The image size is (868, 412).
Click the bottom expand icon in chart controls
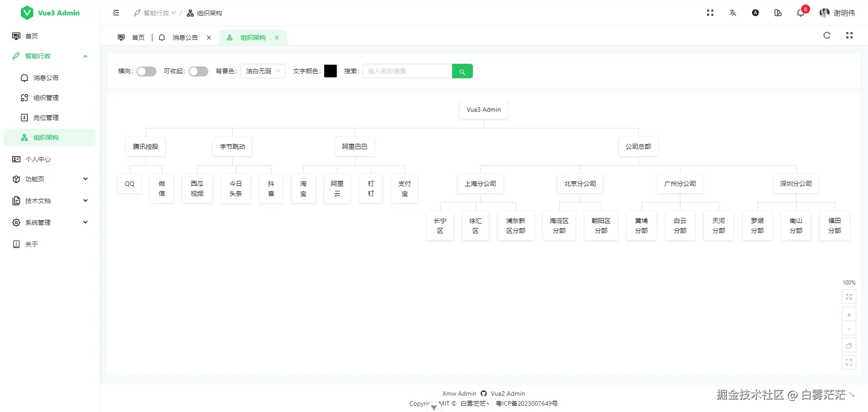(x=849, y=362)
